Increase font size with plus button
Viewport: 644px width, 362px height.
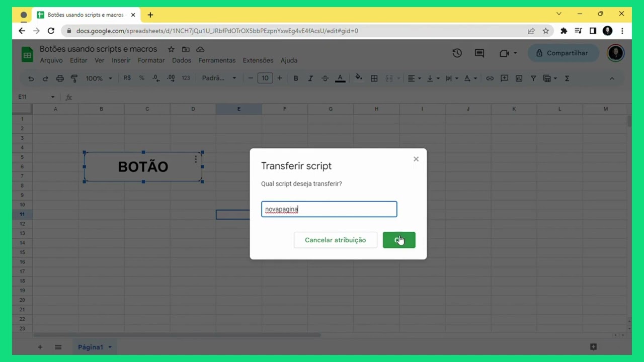[280, 78]
